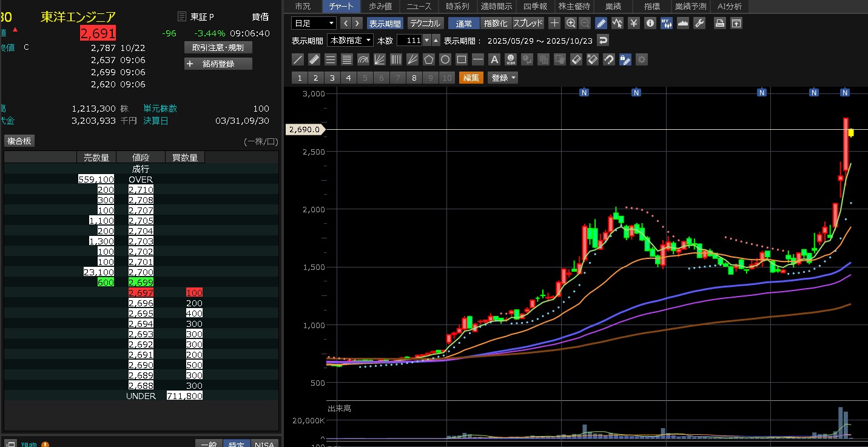This screenshot has height=447, width=868.
Task: Click the 銘柄登録 button
Action: coord(218,64)
